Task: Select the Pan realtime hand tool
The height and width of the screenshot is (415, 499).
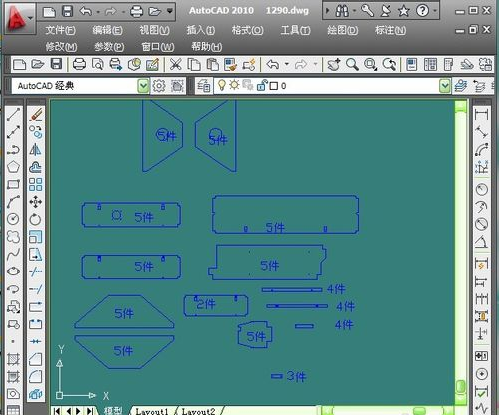Action: point(334,64)
